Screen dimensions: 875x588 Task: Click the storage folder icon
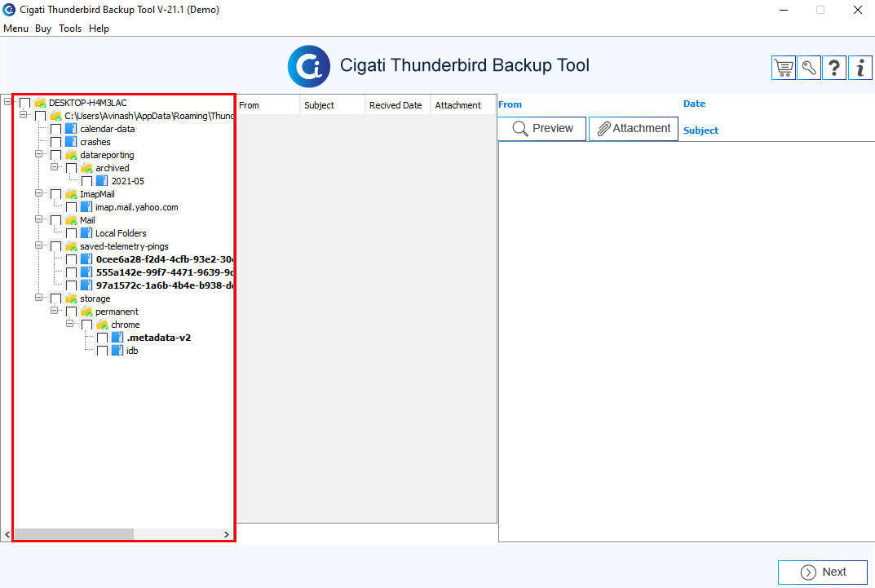(71, 298)
